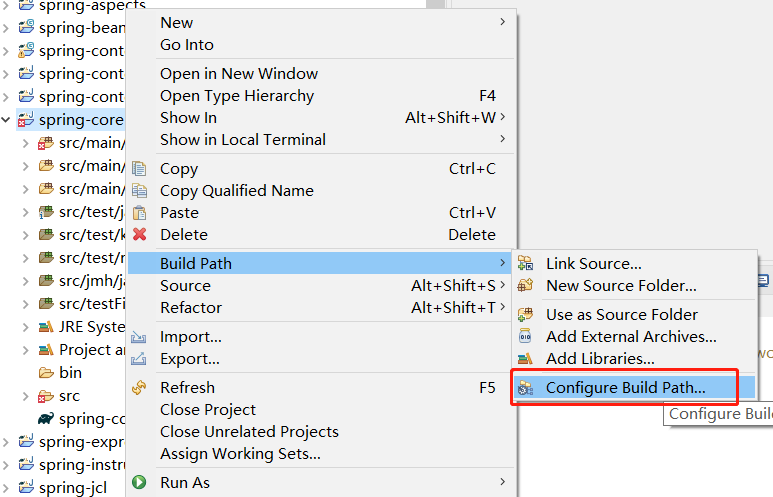Screen dimensions: 773x497
Task: Click the Use as Source Folder icon
Action: coord(526,315)
